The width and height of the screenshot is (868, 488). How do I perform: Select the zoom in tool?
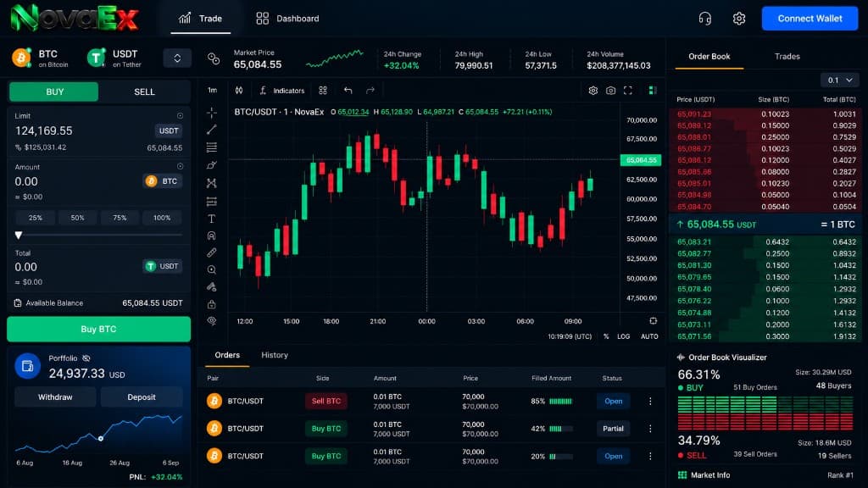point(211,270)
